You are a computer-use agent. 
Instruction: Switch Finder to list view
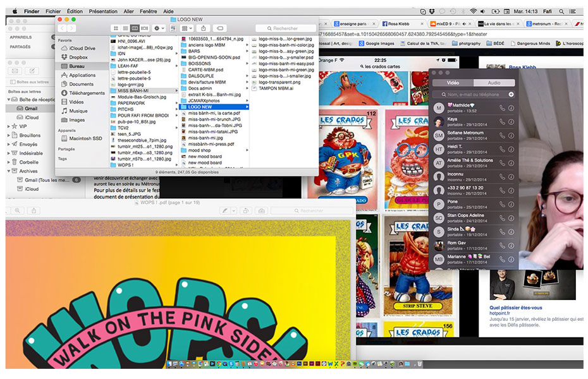pyautogui.click(x=125, y=28)
